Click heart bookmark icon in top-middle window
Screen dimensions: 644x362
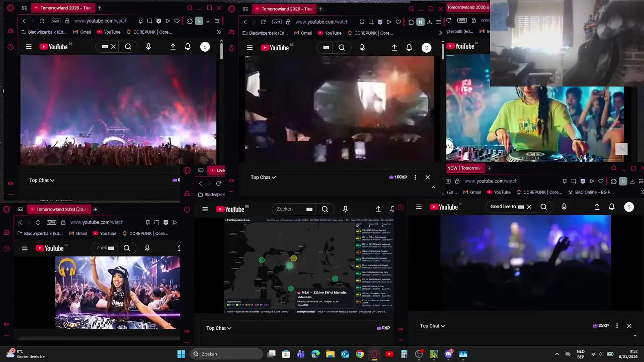[398, 22]
